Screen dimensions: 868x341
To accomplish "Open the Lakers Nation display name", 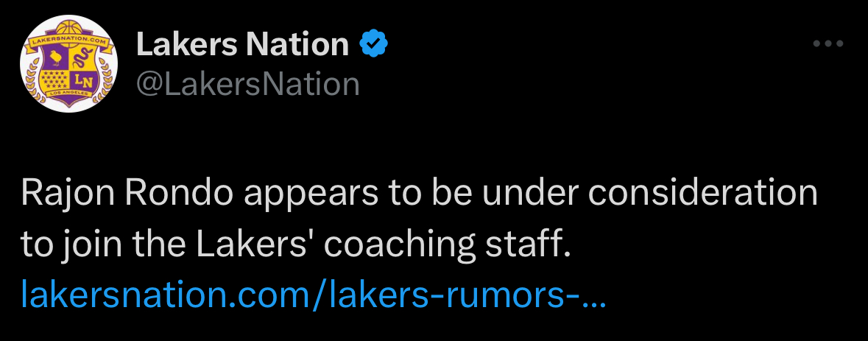I will point(242,45).
